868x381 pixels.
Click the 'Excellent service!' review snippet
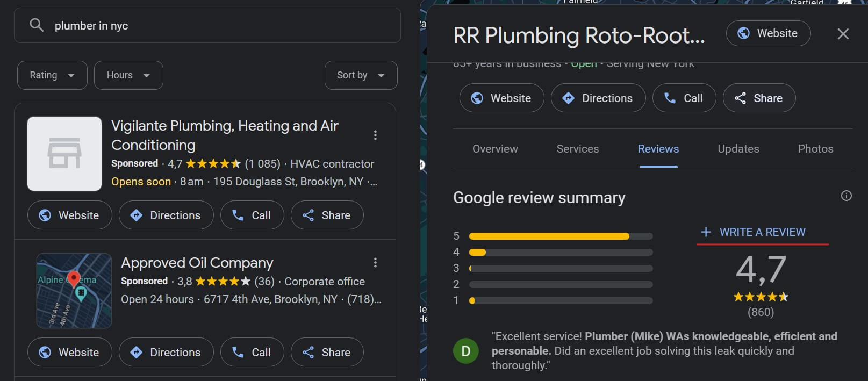(664, 351)
